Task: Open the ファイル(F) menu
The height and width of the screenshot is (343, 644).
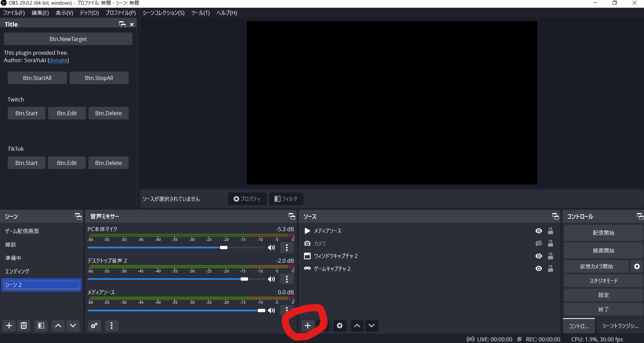Action: (x=14, y=13)
